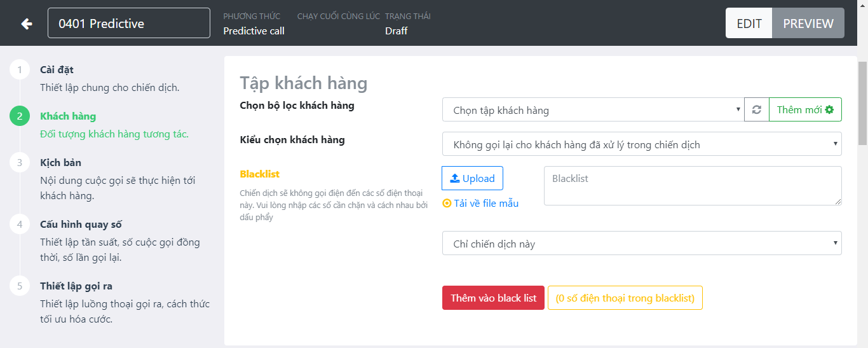Click the back arrow icon

tap(27, 24)
